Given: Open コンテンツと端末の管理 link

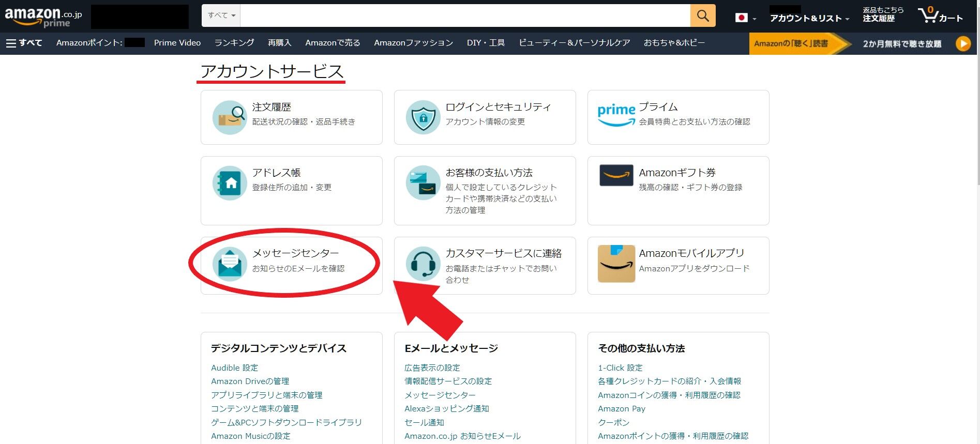Looking at the screenshot, I should click(254, 409).
